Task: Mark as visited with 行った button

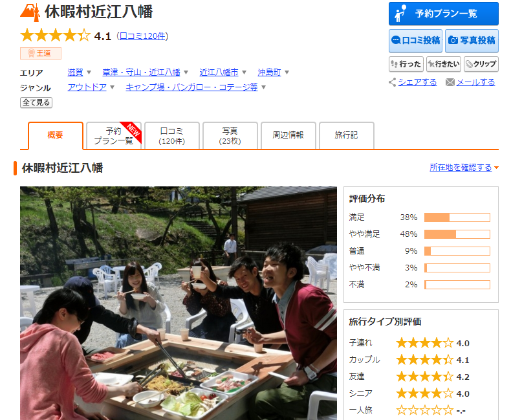Action: click(x=406, y=64)
